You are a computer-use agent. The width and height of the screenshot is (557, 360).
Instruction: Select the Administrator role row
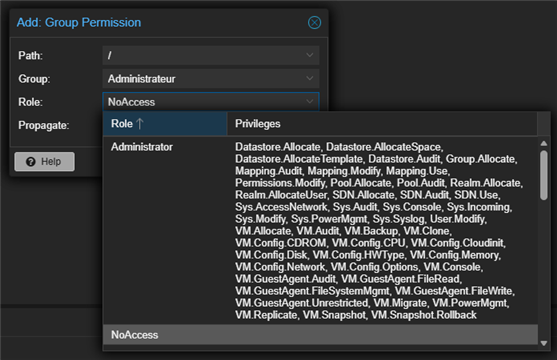click(320, 231)
